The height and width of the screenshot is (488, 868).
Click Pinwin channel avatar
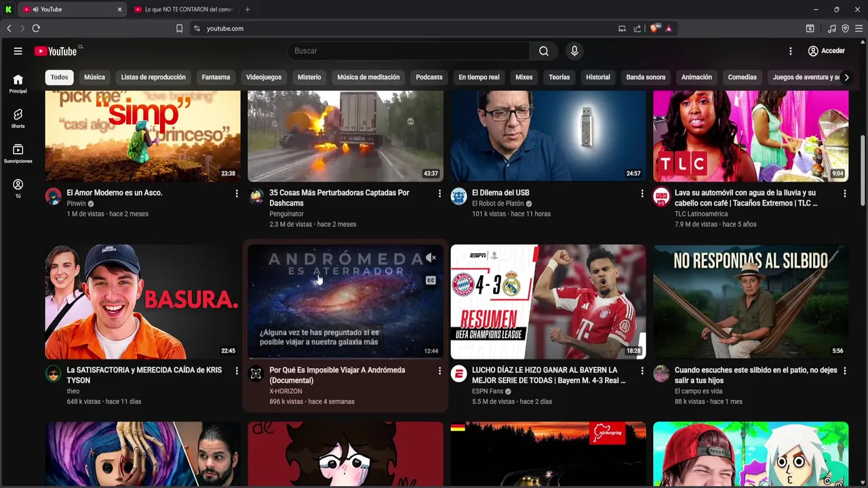click(54, 197)
